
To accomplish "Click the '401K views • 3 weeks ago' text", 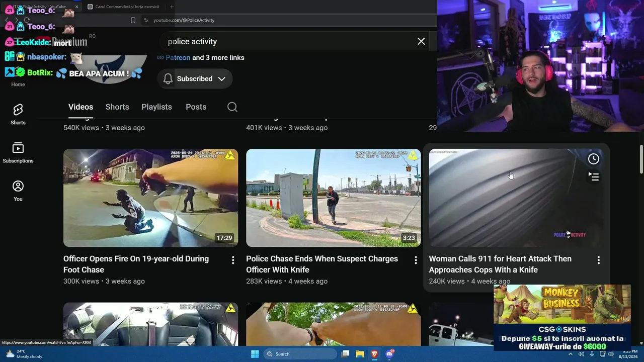I will 287,128.
